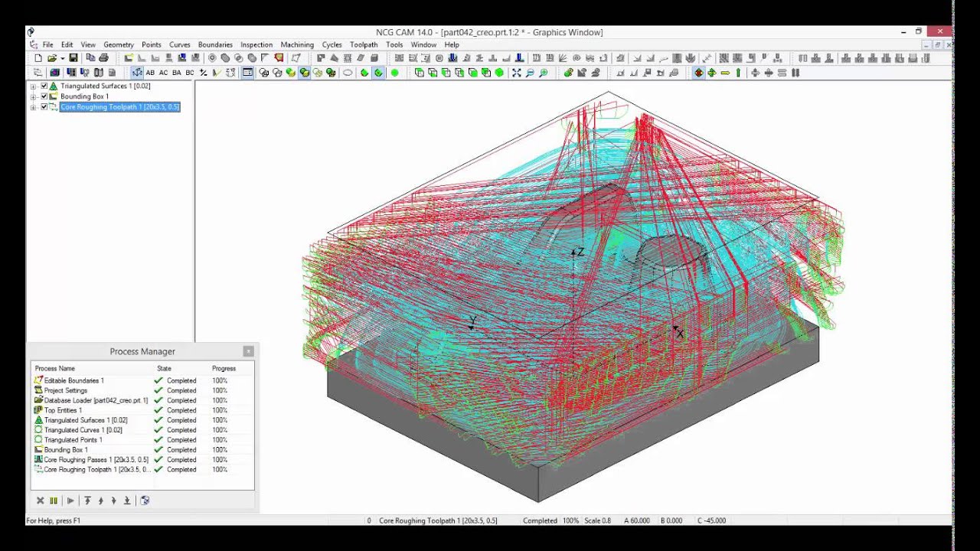Pause processing in the Process Manager
Image resolution: width=980 pixels, height=551 pixels.
(x=54, y=500)
